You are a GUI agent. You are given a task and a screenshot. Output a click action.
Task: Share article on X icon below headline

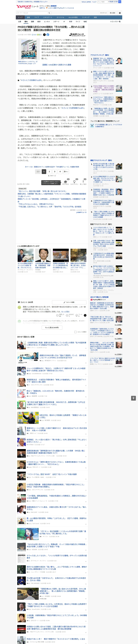(x=44, y=35)
